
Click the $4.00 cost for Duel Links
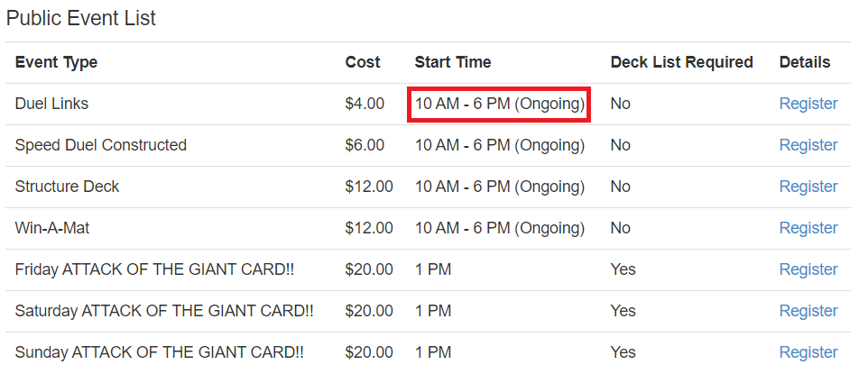tap(365, 104)
